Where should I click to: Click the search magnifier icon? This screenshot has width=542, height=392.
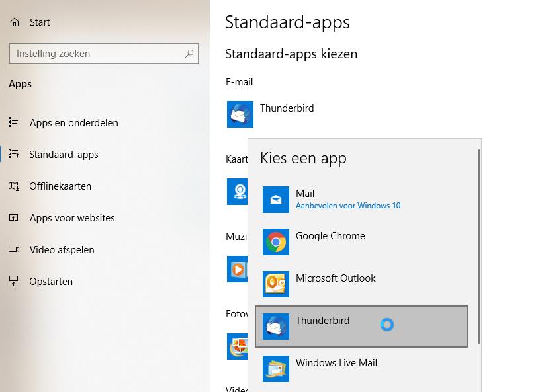tap(190, 54)
